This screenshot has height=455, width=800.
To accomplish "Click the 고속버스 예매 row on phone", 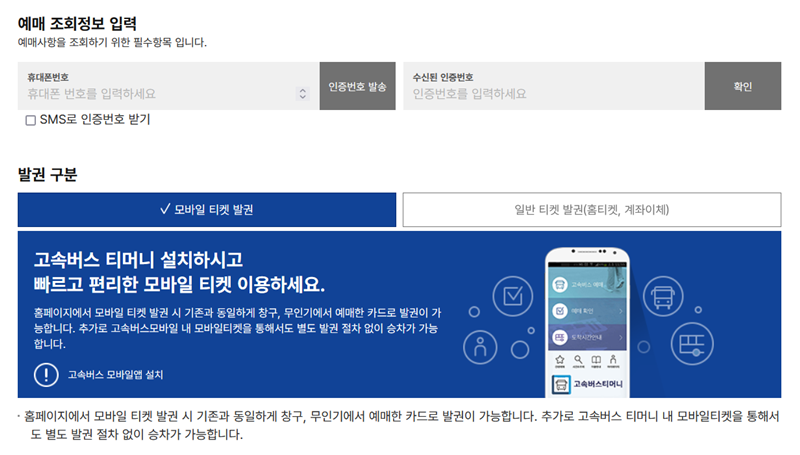I will point(587,284).
